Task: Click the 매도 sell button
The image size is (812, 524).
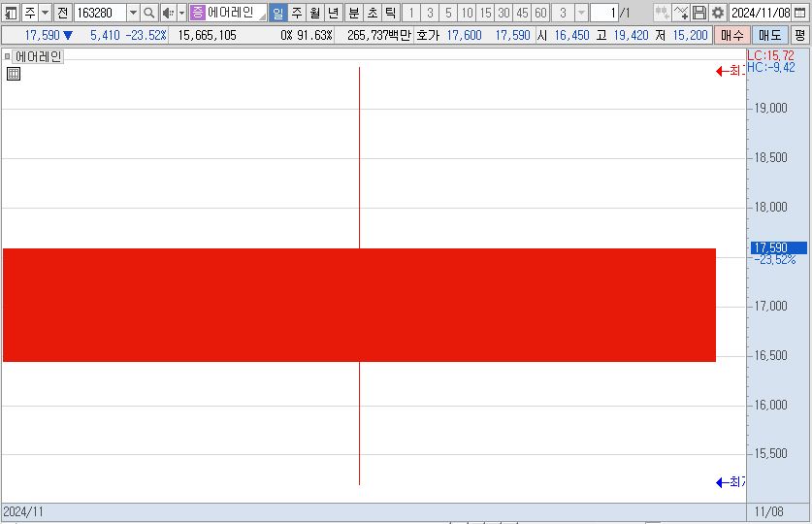Action: tap(769, 35)
